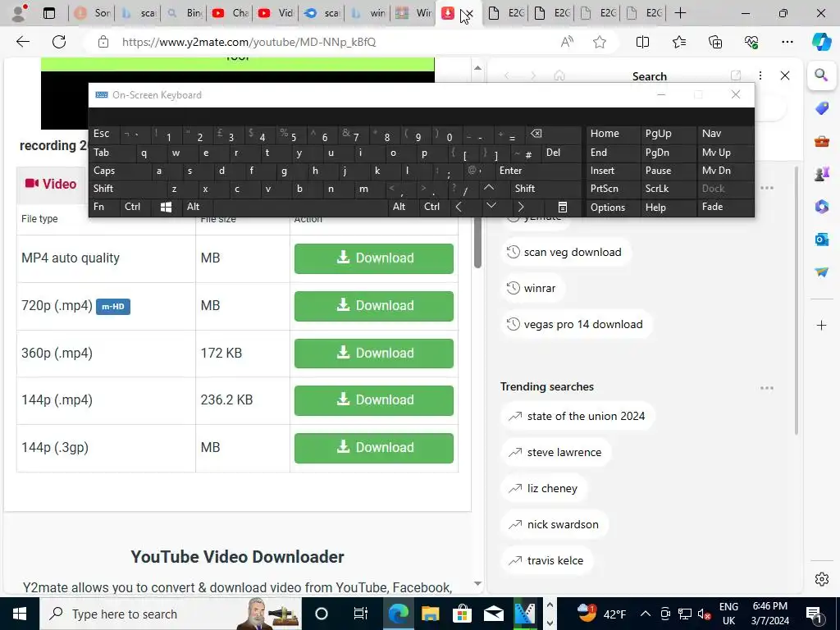The width and height of the screenshot is (840, 630).
Task: Open File Explorer from taskbar
Action: coord(430,614)
